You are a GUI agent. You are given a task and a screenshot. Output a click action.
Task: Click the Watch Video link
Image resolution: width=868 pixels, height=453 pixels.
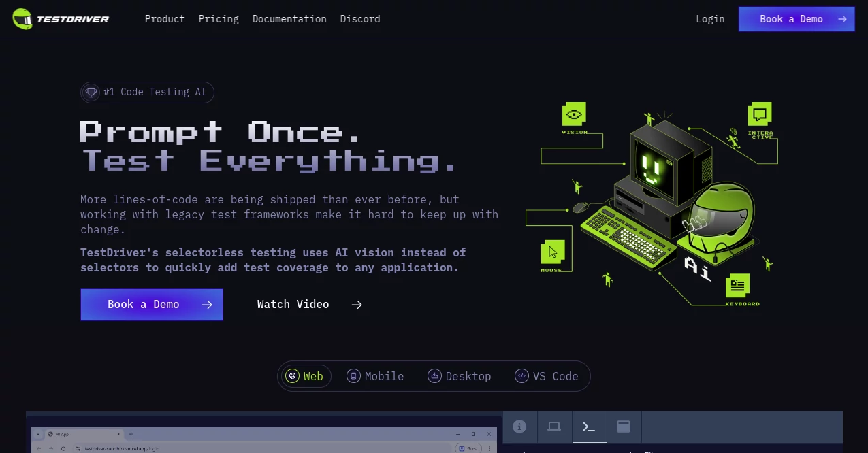tap(293, 304)
